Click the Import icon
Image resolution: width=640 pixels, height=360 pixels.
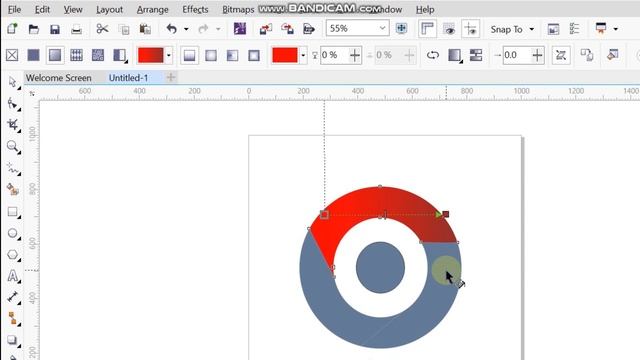coord(266,29)
